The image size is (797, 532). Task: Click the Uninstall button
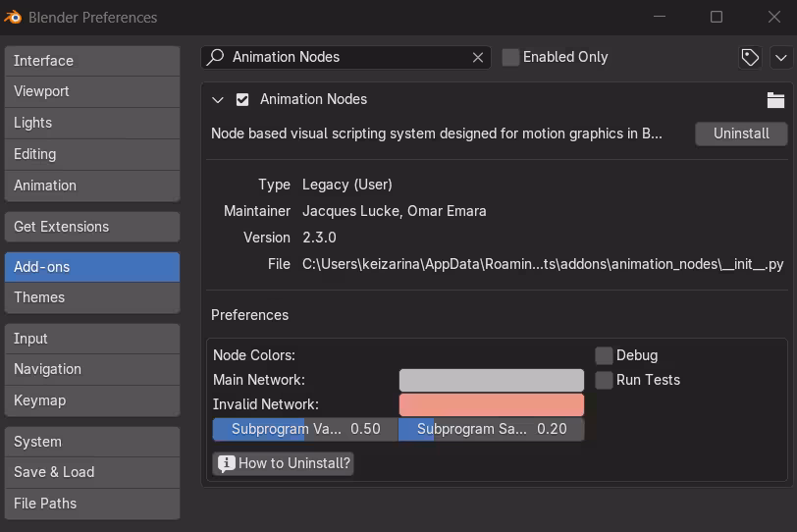(x=741, y=133)
